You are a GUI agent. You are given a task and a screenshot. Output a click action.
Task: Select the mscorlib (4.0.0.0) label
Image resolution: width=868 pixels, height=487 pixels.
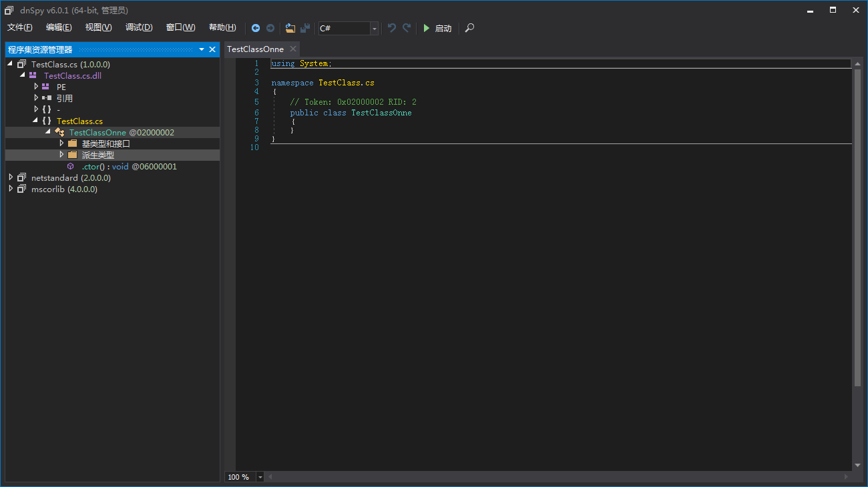pos(64,189)
